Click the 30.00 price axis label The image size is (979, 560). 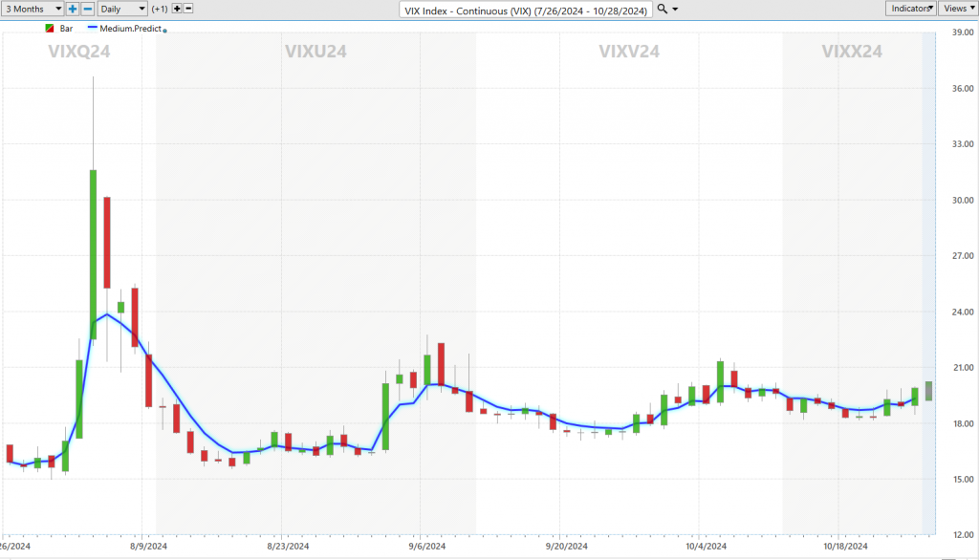coord(963,201)
